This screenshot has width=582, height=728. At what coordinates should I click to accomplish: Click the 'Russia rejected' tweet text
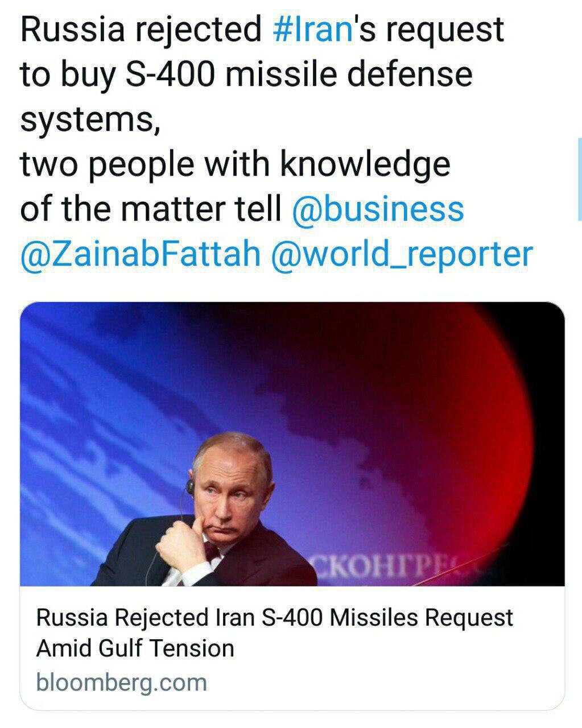pos(141,30)
